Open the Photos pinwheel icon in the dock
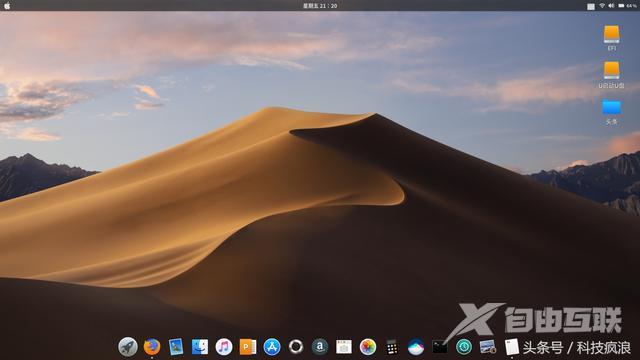This screenshot has width=640, height=360. (x=368, y=347)
